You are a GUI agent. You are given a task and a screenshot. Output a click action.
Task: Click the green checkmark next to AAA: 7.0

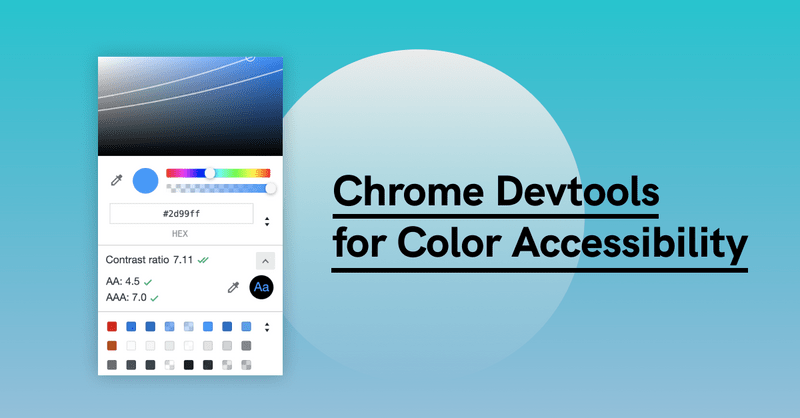[154, 298]
